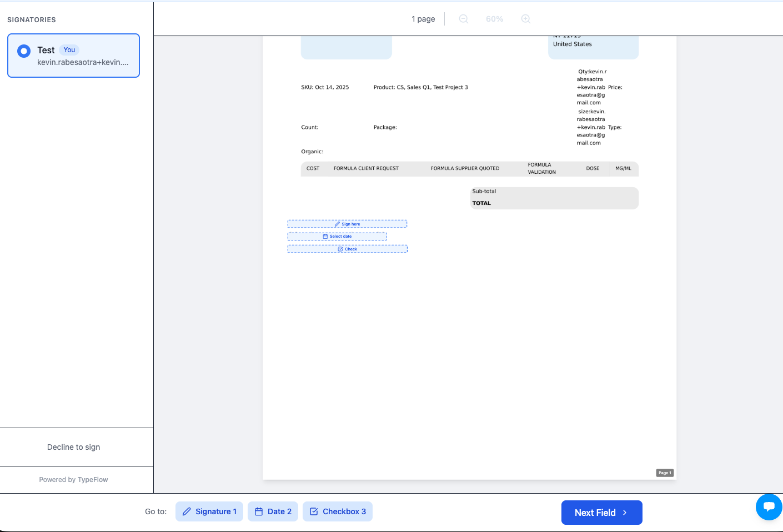Click the calendar icon in Date 2
This screenshot has width=783, height=532.
(x=259, y=511)
